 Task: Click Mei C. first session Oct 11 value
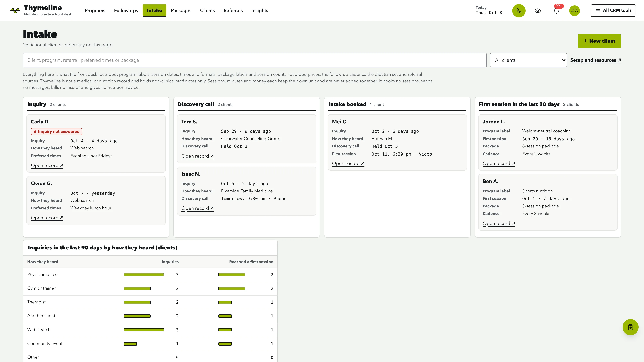(x=401, y=154)
